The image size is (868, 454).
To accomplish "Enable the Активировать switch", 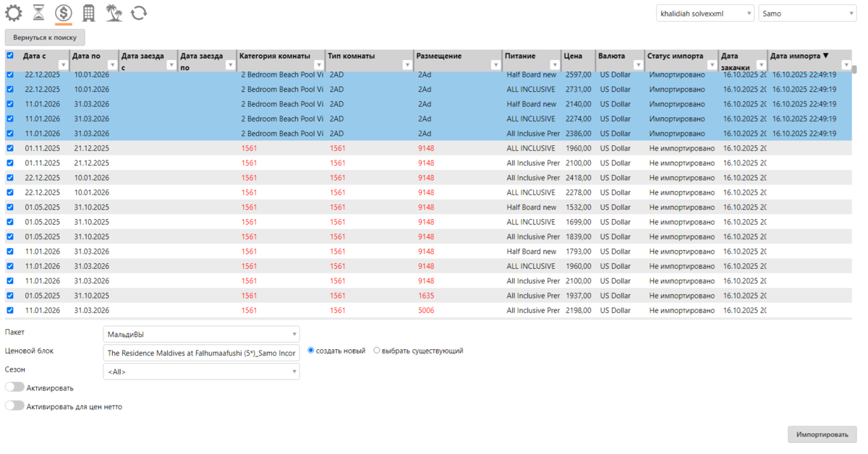I will pyautogui.click(x=14, y=387).
